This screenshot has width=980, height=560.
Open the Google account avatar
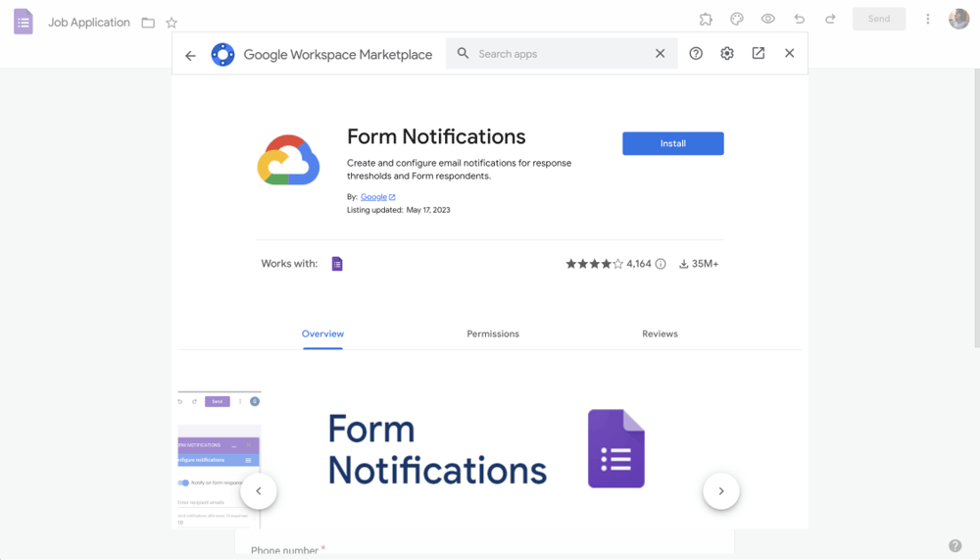point(958,19)
